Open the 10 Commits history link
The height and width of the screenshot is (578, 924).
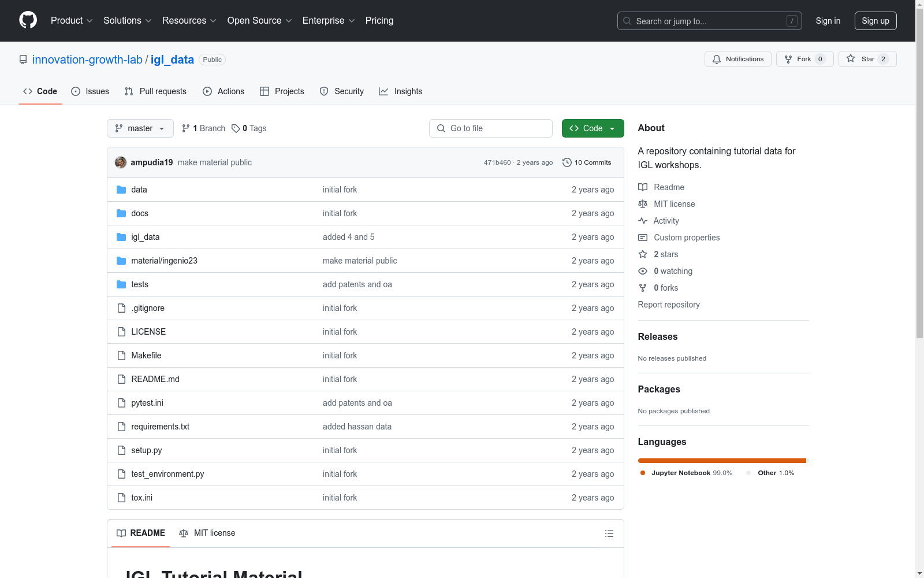[x=587, y=162]
